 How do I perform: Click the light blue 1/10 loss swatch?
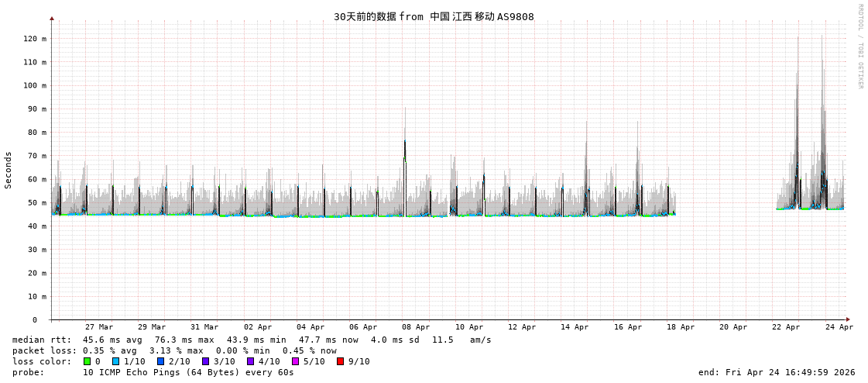[x=115, y=361]
